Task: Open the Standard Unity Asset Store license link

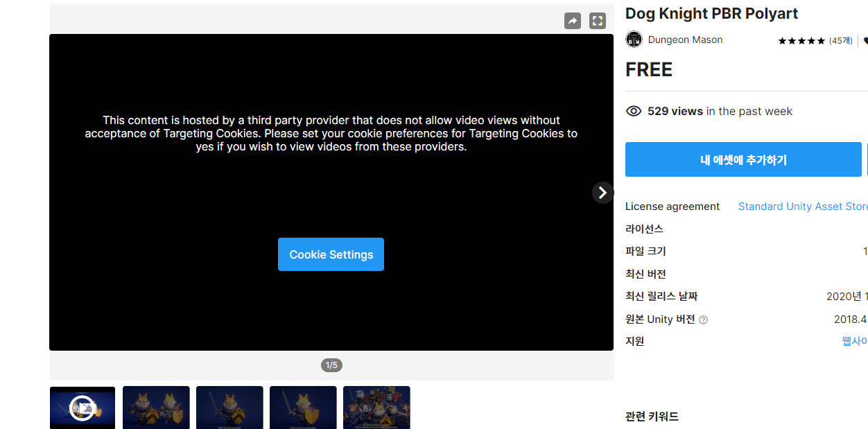Action: tap(803, 207)
